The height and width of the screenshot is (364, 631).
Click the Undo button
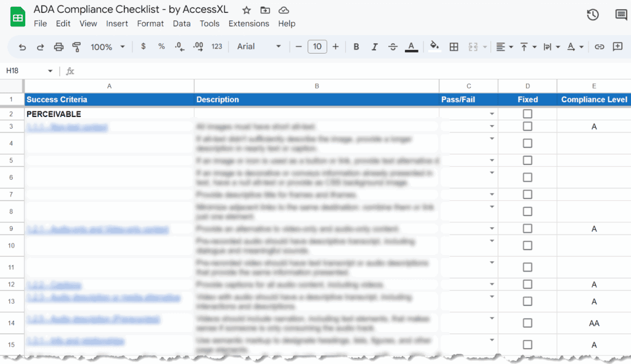[x=23, y=46]
